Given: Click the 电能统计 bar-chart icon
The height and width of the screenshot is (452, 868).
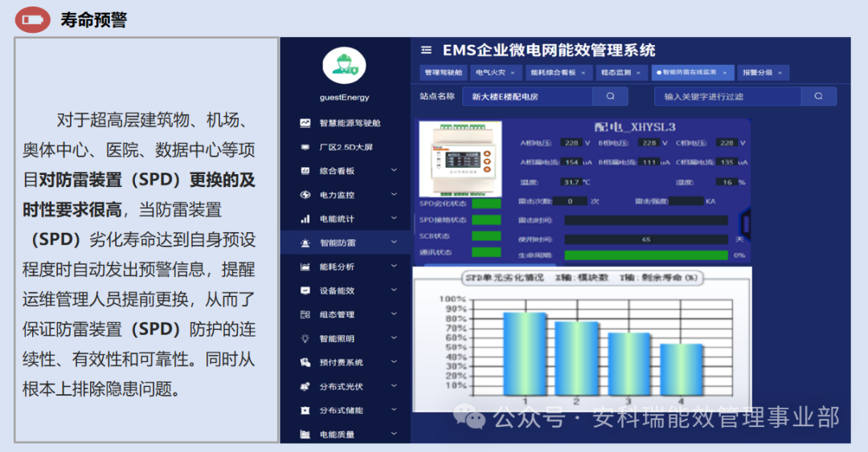Looking at the screenshot, I should 305,218.
